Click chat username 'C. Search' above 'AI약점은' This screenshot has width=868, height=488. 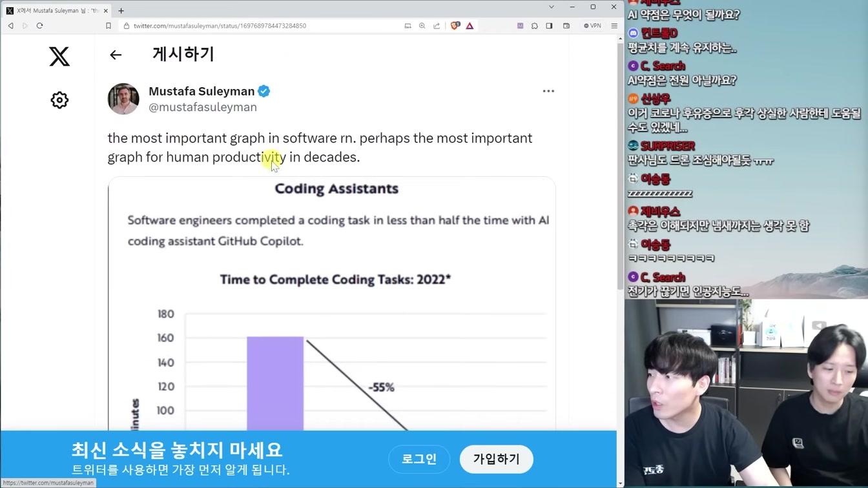(x=663, y=66)
